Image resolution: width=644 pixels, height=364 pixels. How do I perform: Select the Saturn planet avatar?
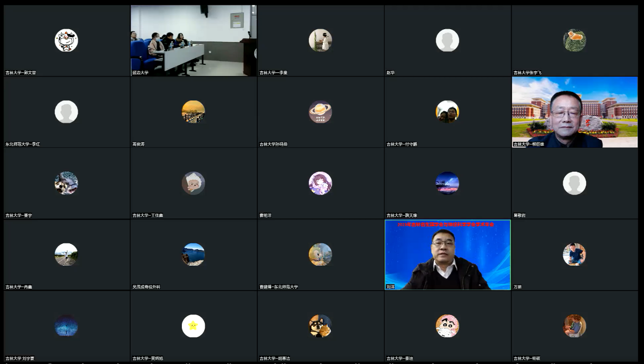320,112
